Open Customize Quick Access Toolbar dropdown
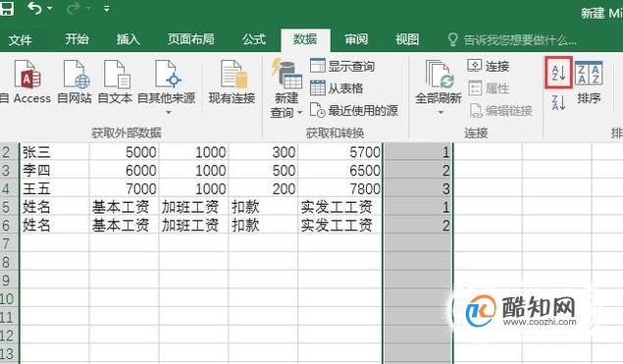 (107, 9)
